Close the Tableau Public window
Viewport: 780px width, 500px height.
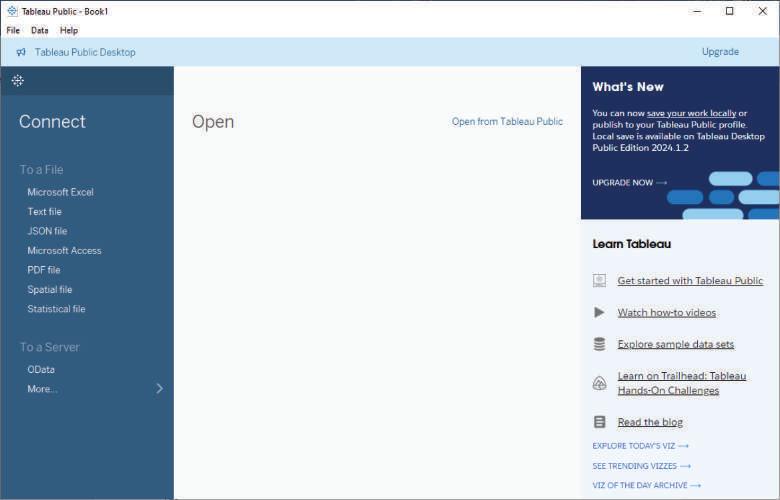pos(762,11)
